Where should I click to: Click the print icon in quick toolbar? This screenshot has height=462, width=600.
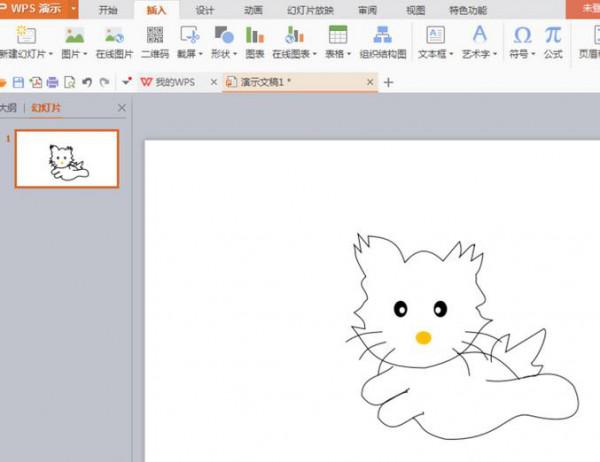tap(52, 82)
